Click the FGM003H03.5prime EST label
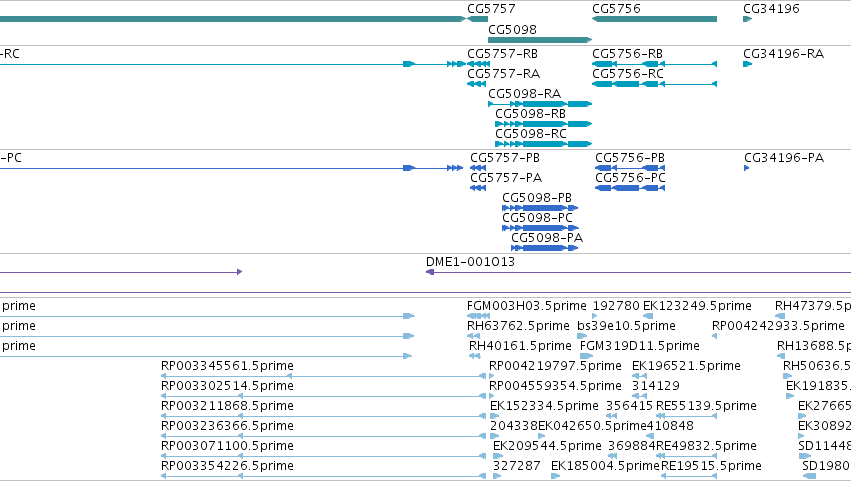Viewport: 851px width, 481px height. [526, 306]
